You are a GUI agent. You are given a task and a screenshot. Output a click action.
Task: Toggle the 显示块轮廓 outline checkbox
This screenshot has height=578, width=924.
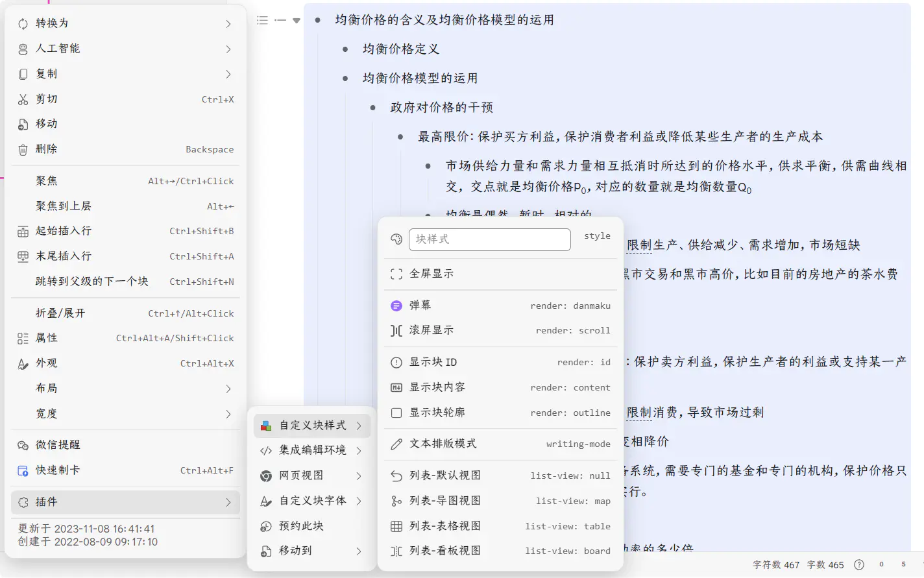click(396, 413)
